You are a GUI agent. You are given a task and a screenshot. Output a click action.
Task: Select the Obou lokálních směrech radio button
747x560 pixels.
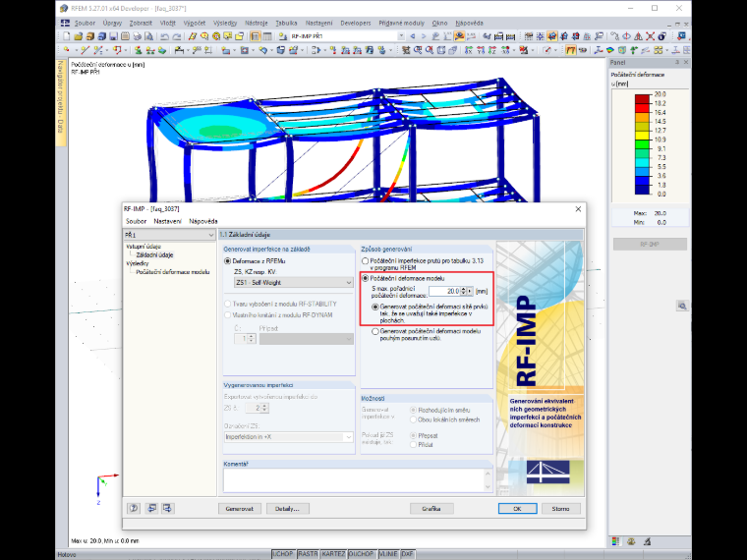coord(414,420)
